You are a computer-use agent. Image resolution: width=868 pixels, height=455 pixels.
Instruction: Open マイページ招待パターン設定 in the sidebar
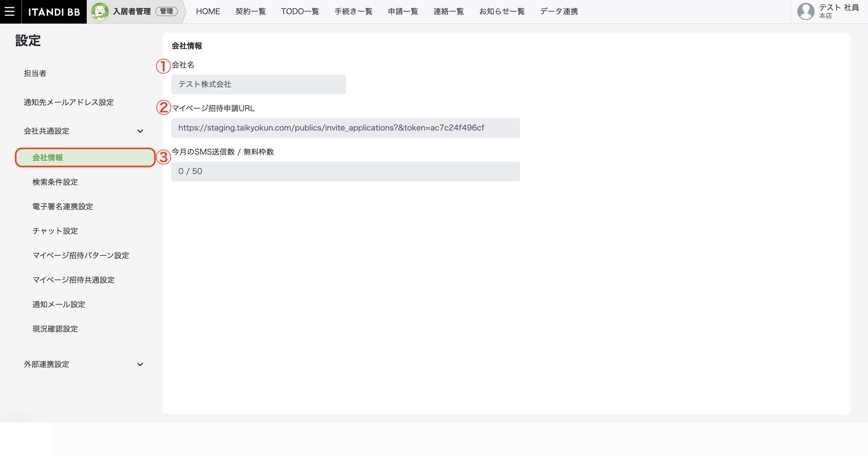coord(81,255)
